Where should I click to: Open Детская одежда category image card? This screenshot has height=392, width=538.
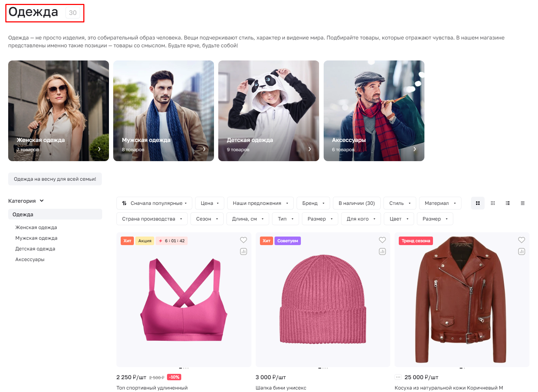click(x=268, y=111)
